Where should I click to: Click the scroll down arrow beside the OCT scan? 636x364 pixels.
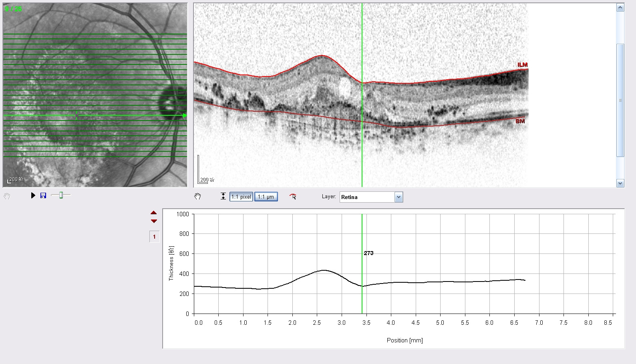click(x=620, y=183)
